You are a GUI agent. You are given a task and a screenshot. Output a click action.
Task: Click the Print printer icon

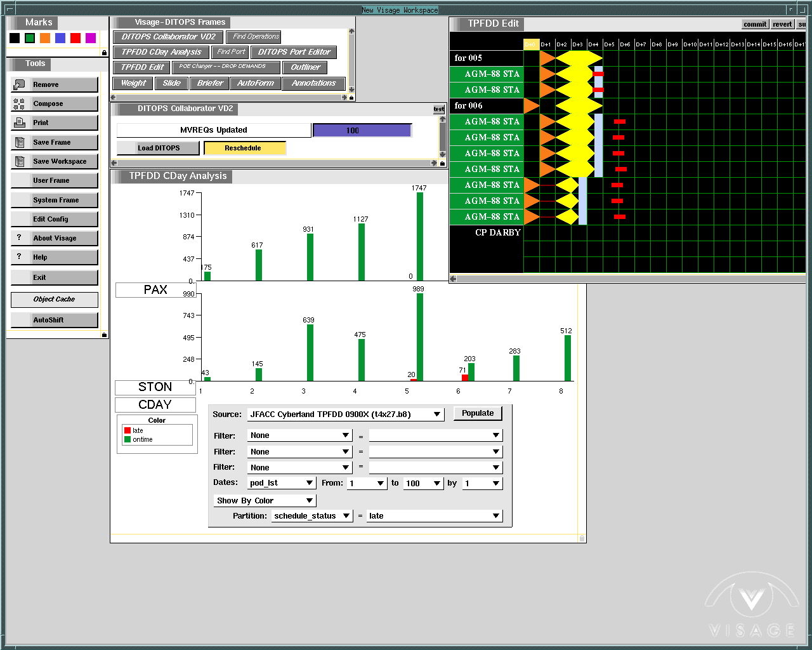click(20, 123)
